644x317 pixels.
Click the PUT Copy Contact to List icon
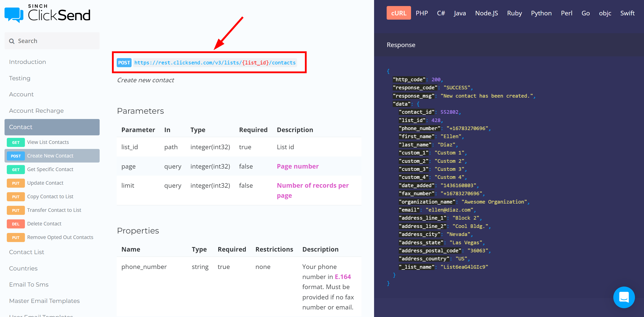click(x=15, y=196)
